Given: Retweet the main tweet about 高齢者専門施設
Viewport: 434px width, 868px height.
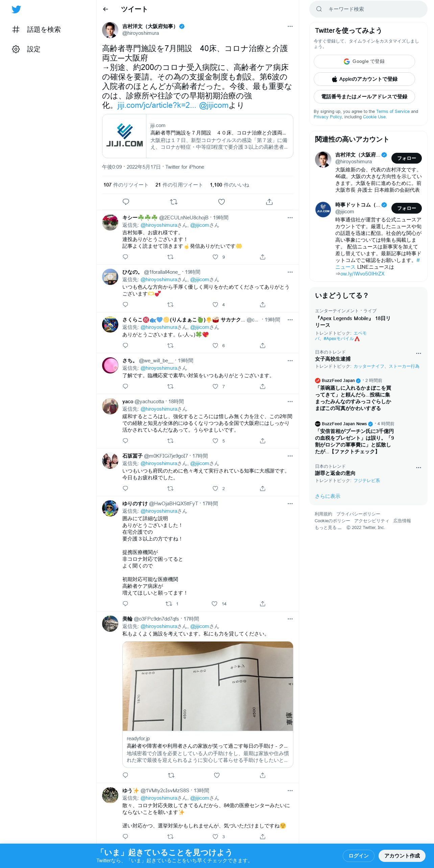Looking at the screenshot, I should click(x=173, y=202).
